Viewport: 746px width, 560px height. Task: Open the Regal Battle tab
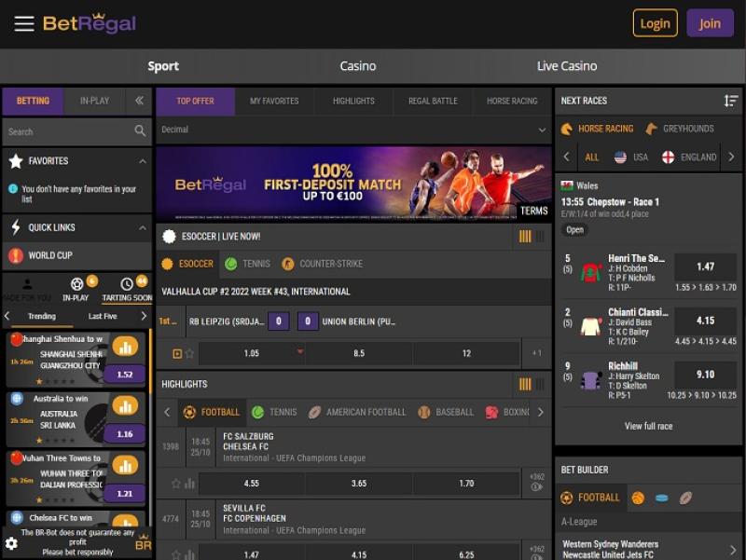click(433, 101)
